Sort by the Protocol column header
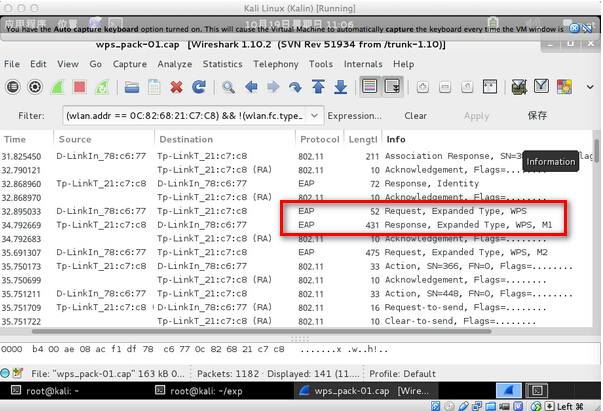This screenshot has height=411, width=603. [x=320, y=139]
